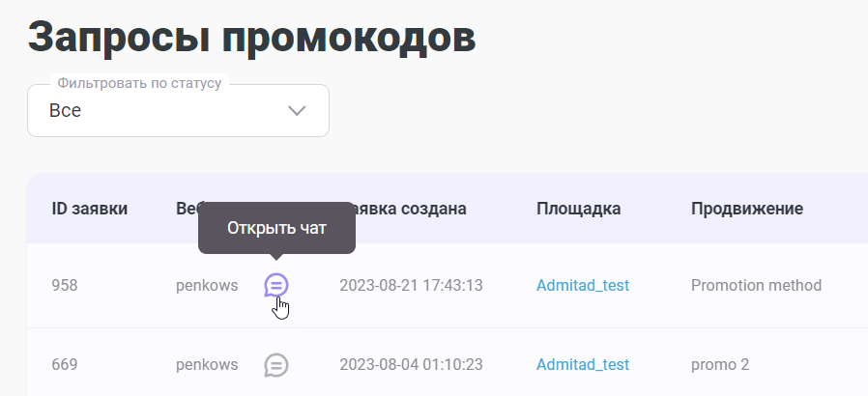Open chat icon in row 669

[276, 365]
